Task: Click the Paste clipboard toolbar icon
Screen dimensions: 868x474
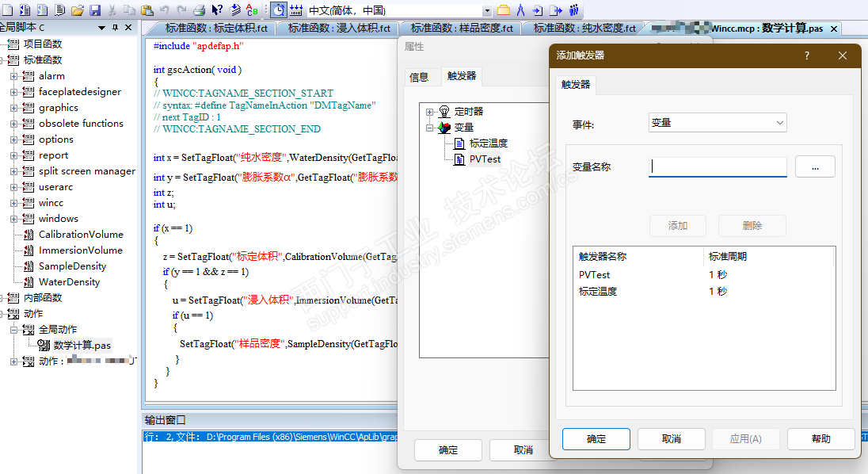Action: (x=147, y=10)
